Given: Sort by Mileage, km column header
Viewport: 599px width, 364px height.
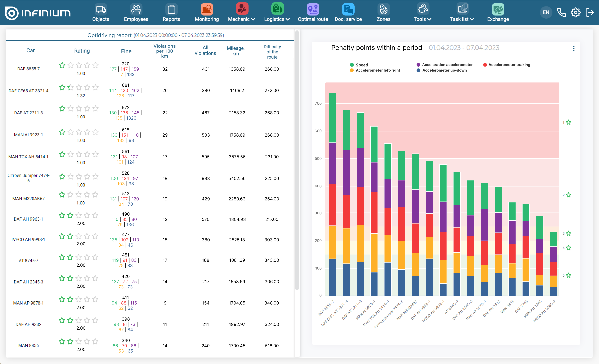Looking at the screenshot, I should [236, 51].
